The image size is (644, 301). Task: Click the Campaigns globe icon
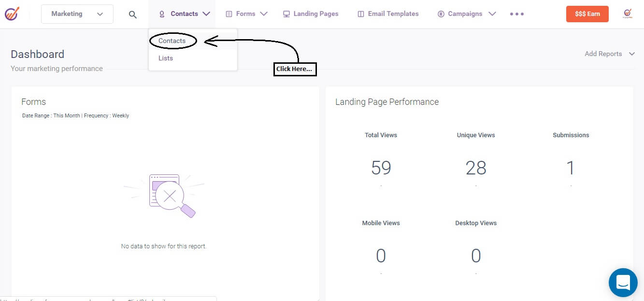pyautogui.click(x=441, y=14)
